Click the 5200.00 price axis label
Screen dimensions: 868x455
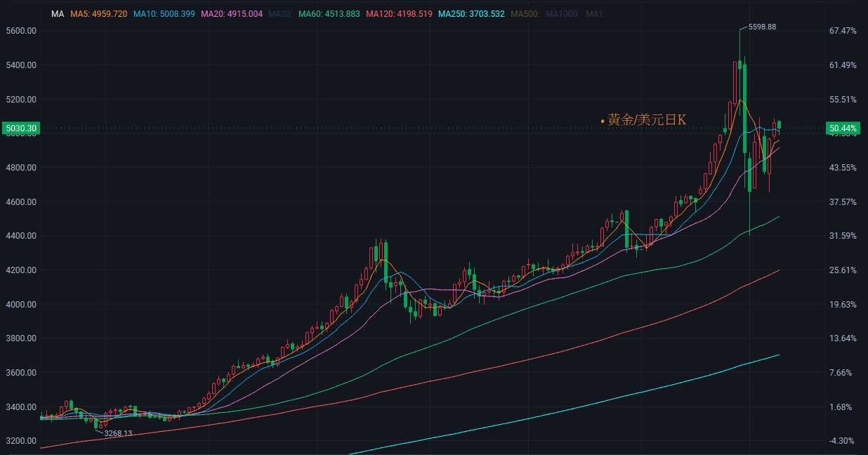pyautogui.click(x=20, y=100)
